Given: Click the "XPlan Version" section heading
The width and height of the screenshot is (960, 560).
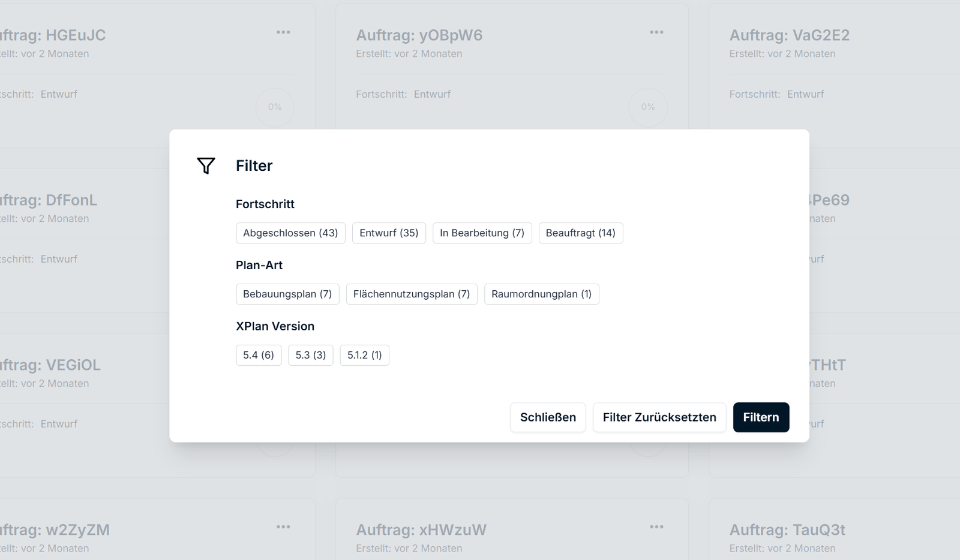Looking at the screenshot, I should tap(275, 327).
